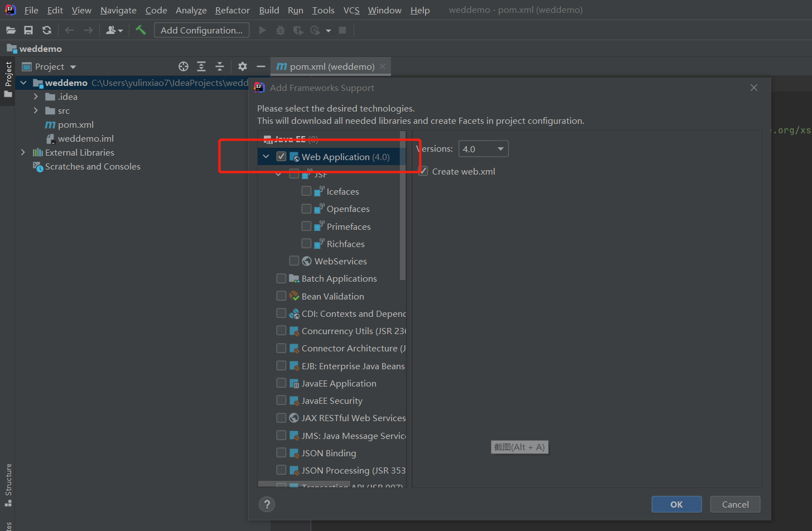Select the JavaEE Security row

(x=331, y=400)
